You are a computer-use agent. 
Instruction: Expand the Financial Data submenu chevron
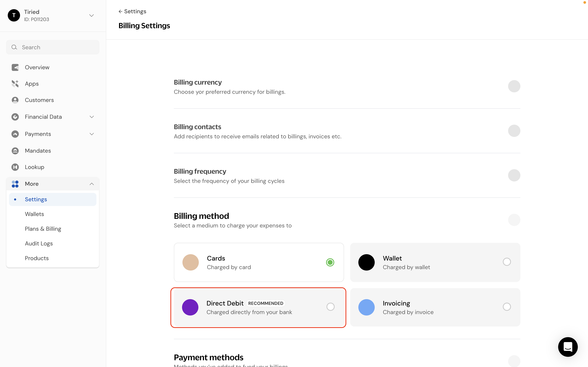pos(92,117)
